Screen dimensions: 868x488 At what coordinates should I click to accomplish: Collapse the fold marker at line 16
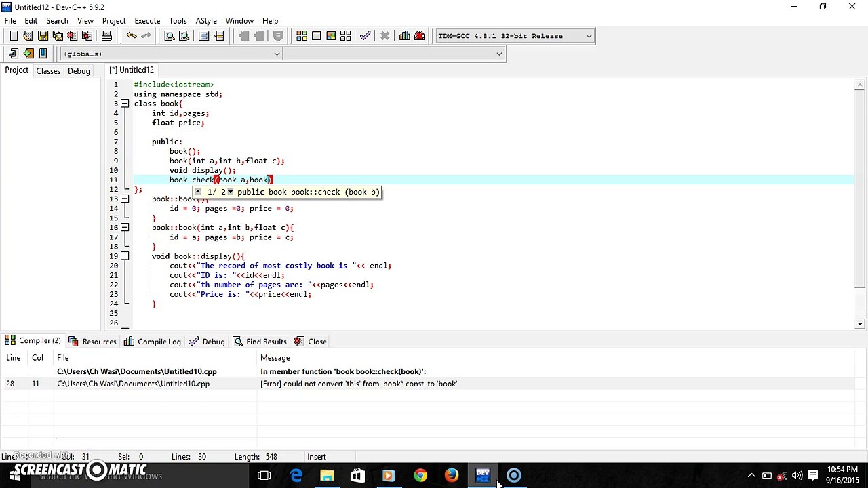125,227
